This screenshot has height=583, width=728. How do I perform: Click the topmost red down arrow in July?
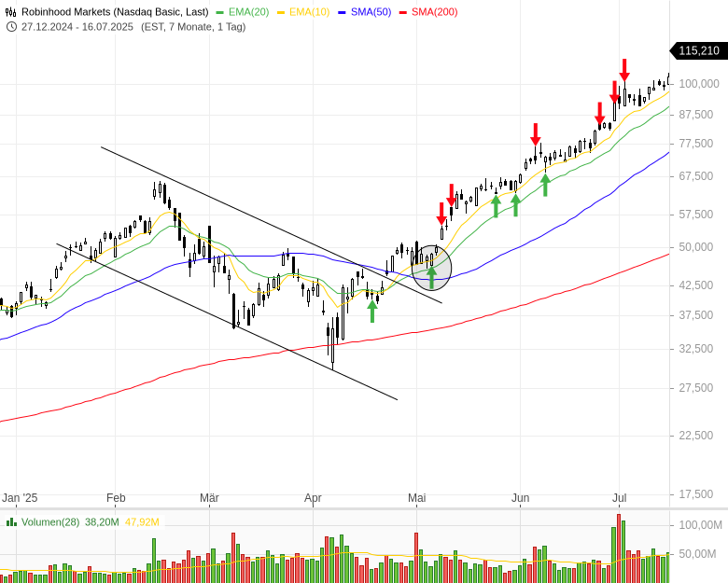click(624, 70)
